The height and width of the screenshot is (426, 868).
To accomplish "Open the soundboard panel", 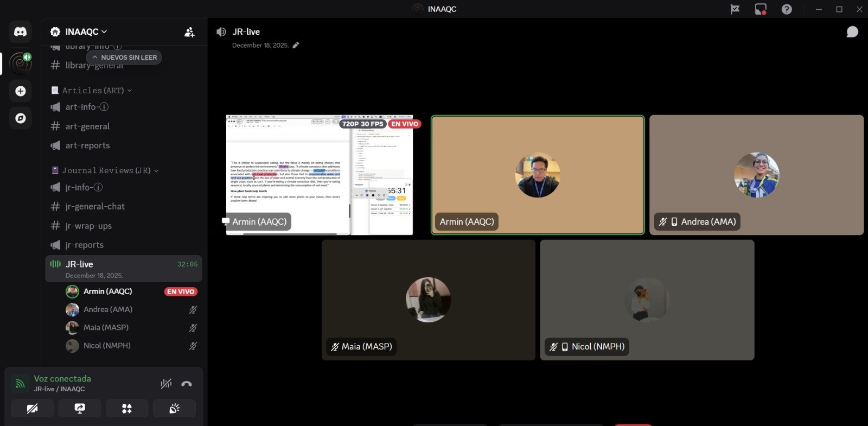I will [174, 409].
